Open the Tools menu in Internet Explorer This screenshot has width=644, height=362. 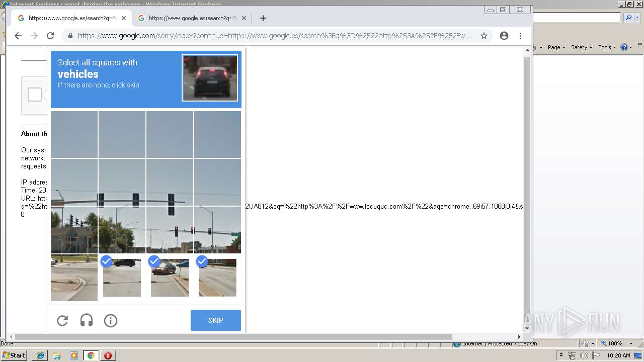(607, 47)
